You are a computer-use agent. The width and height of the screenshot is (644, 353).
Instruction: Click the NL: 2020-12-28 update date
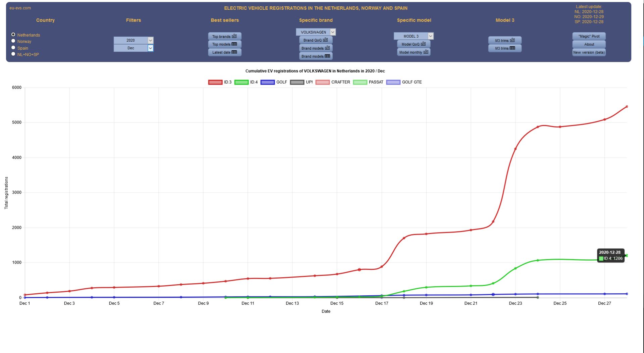point(589,12)
